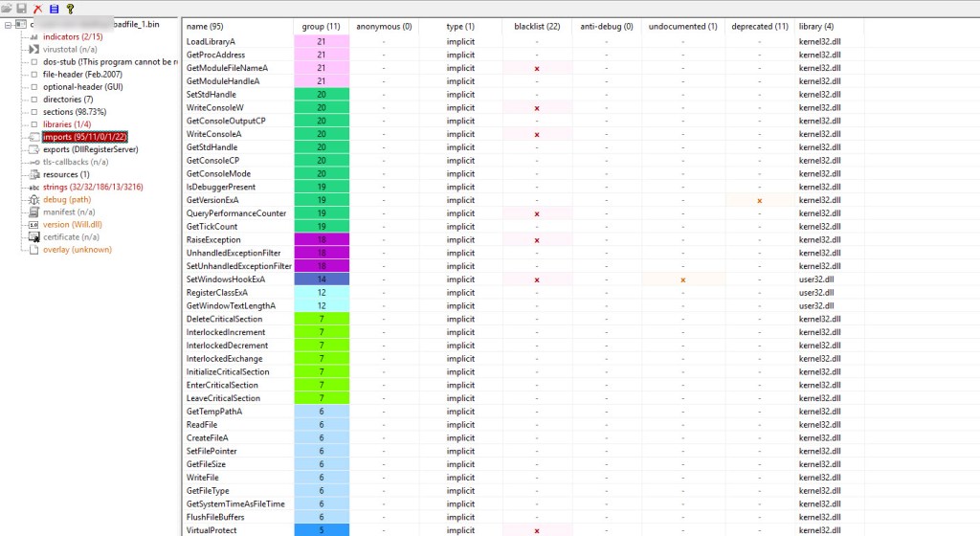Select the virustotal node icon
Screen dimensions: 980x536
(33, 49)
